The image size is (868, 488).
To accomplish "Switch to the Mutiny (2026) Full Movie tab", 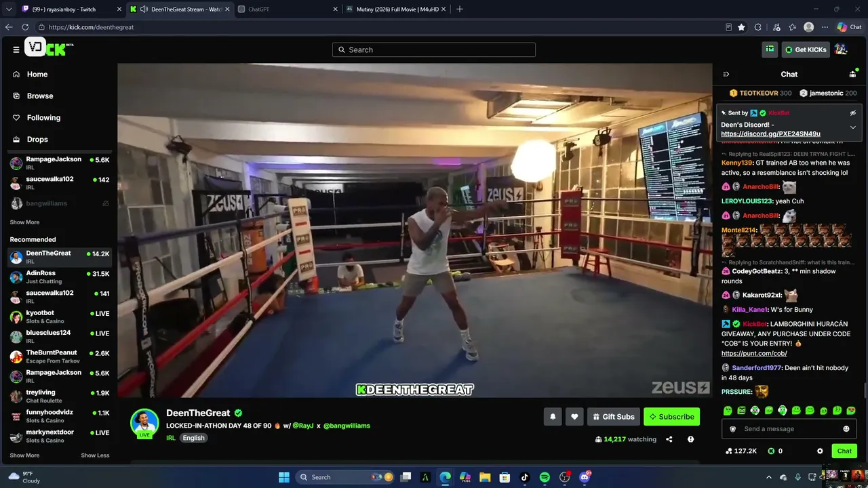I will 397,9.
